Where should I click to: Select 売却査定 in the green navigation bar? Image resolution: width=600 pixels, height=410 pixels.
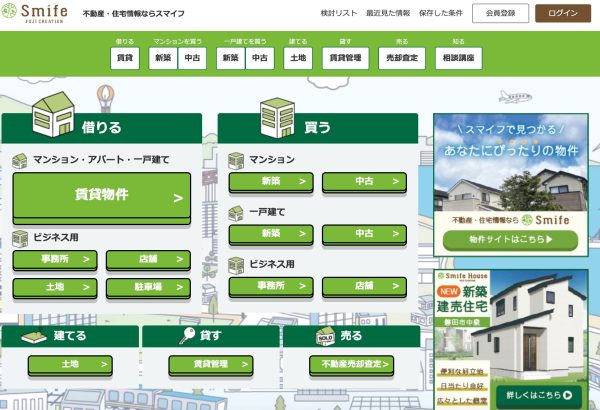402,58
